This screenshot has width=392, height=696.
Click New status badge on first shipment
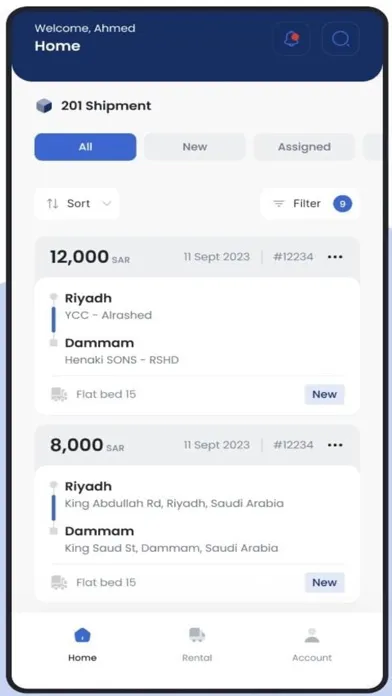pos(325,394)
